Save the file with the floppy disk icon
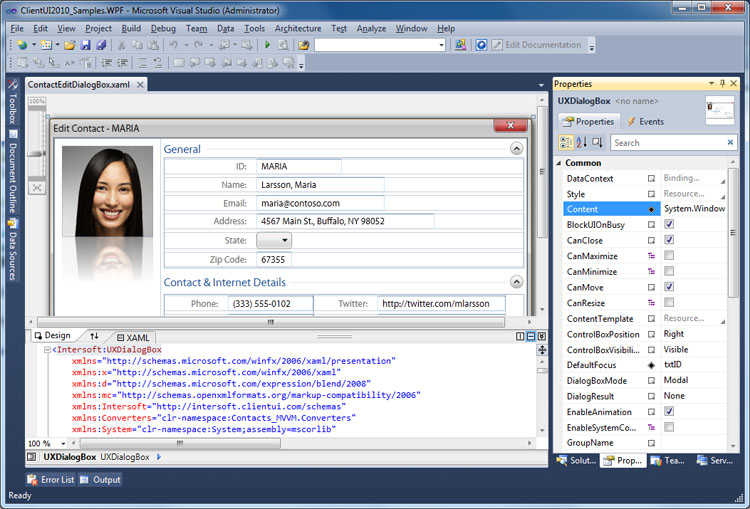Image resolution: width=750 pixels, height=509 pixels. click(x=86, y=45)
